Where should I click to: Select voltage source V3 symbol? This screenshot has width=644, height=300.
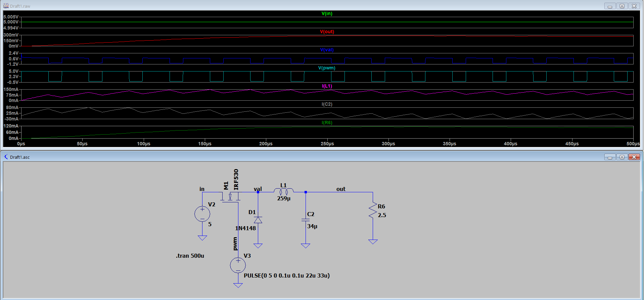238,265
